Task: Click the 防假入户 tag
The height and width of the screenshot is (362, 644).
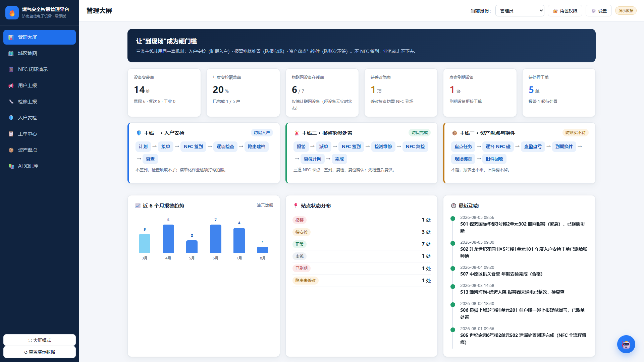Action: [x=262, y=133]
